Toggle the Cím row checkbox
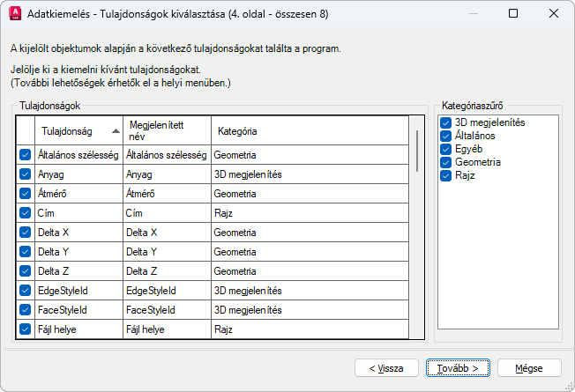The image size is (575, 392). pyautogui.click(x=25, y=213)
